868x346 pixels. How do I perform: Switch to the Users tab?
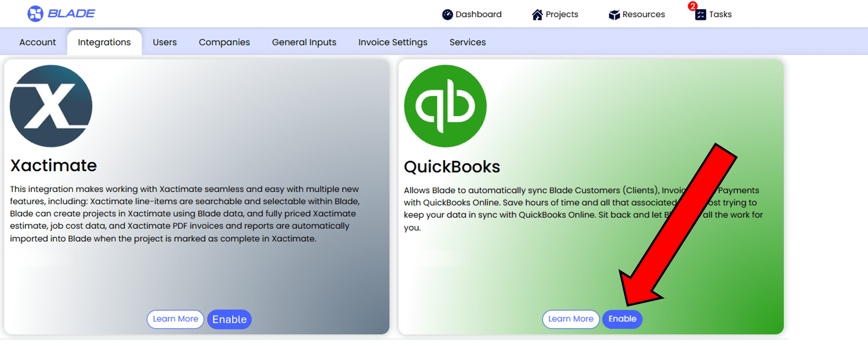pyautogui.click(x=164, y=42)
